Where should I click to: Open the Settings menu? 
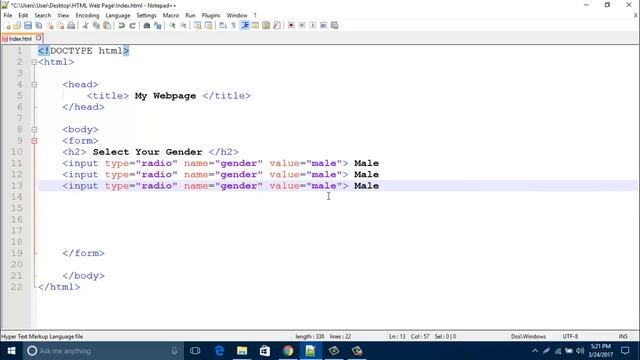coord(146,15)
